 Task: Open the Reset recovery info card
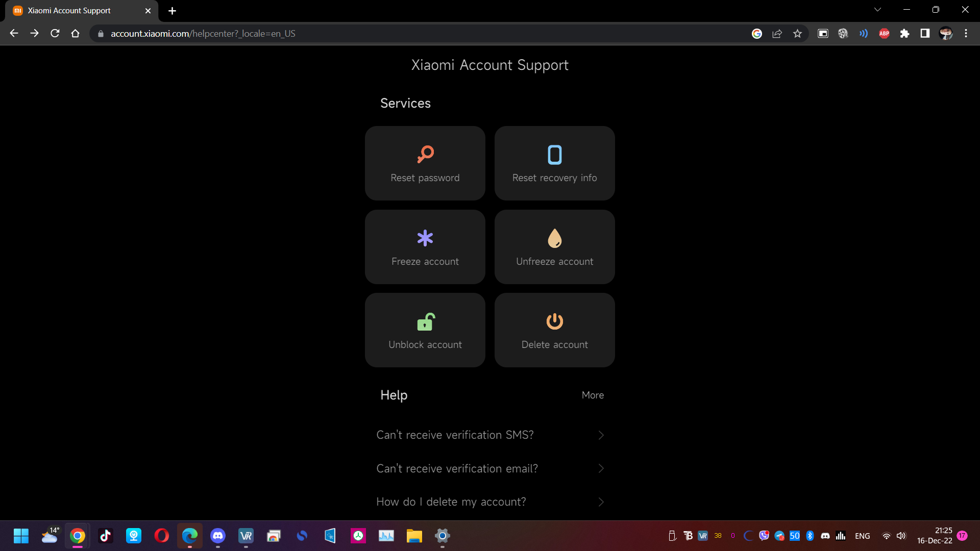tap(554, 163)
